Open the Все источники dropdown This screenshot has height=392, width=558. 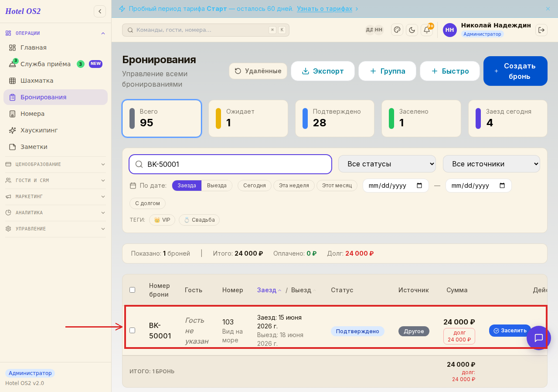(491, 164)
